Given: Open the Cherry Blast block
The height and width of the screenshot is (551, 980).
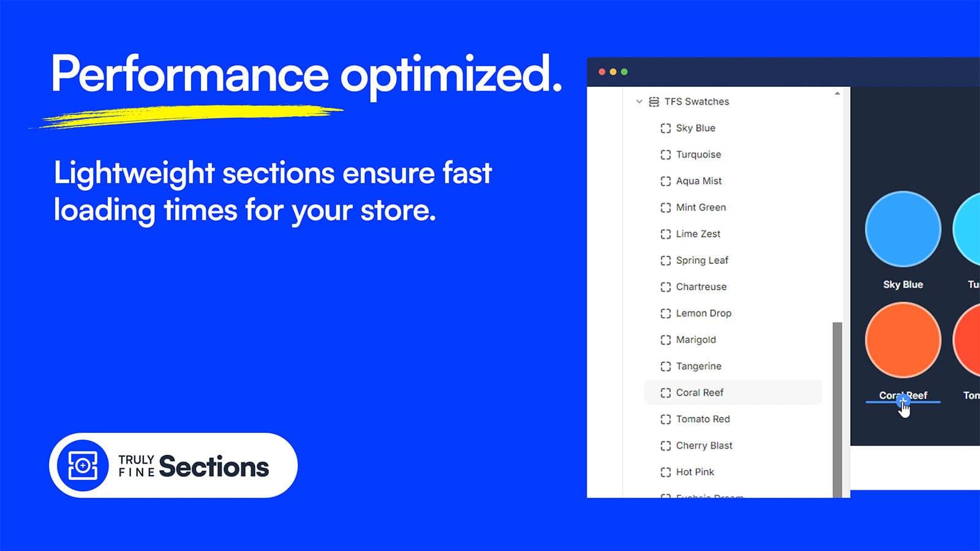Looking at the screenshot, I should pos(704,446).
